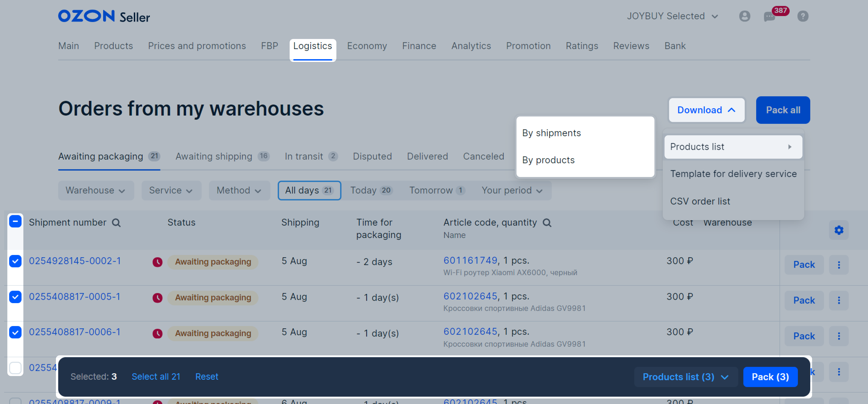The image size is (868, 404).
Task: Open the table settings gear
Action: 839,230
